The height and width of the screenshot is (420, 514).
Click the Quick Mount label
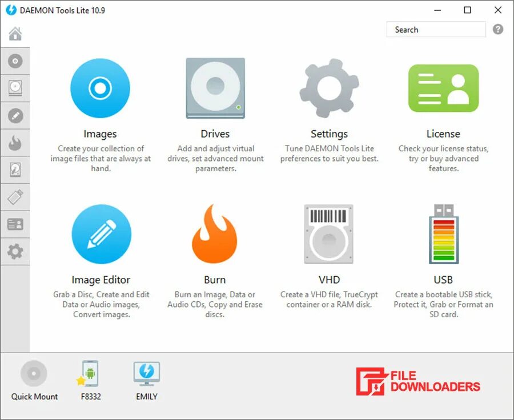tap(34, 397)
